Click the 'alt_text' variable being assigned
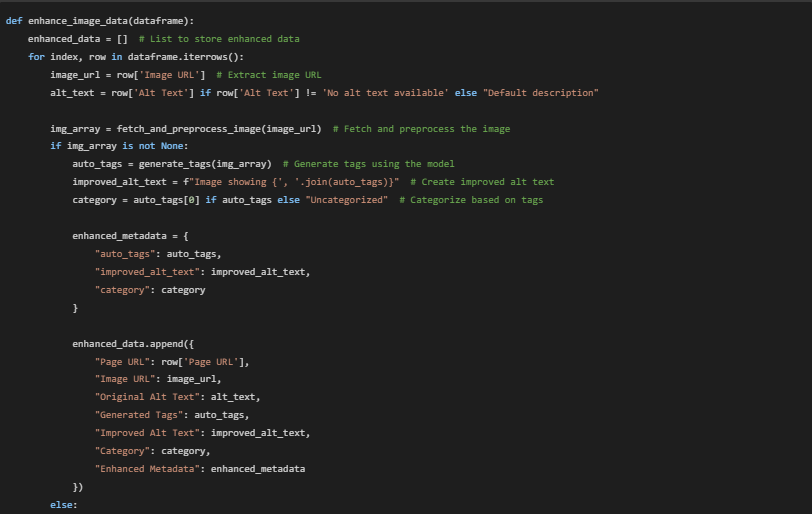 (x=72, y=93)
